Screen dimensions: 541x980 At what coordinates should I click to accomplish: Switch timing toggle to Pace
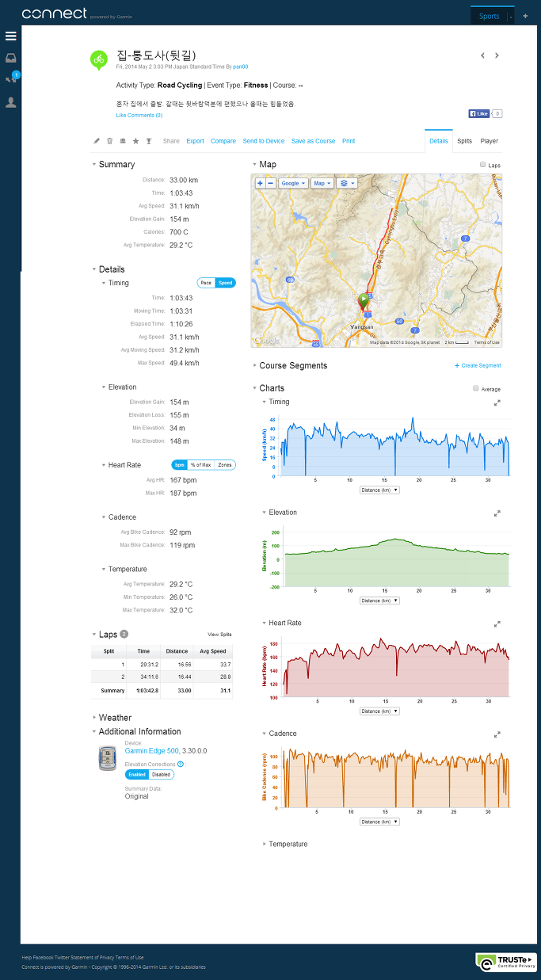coord(206,283)
